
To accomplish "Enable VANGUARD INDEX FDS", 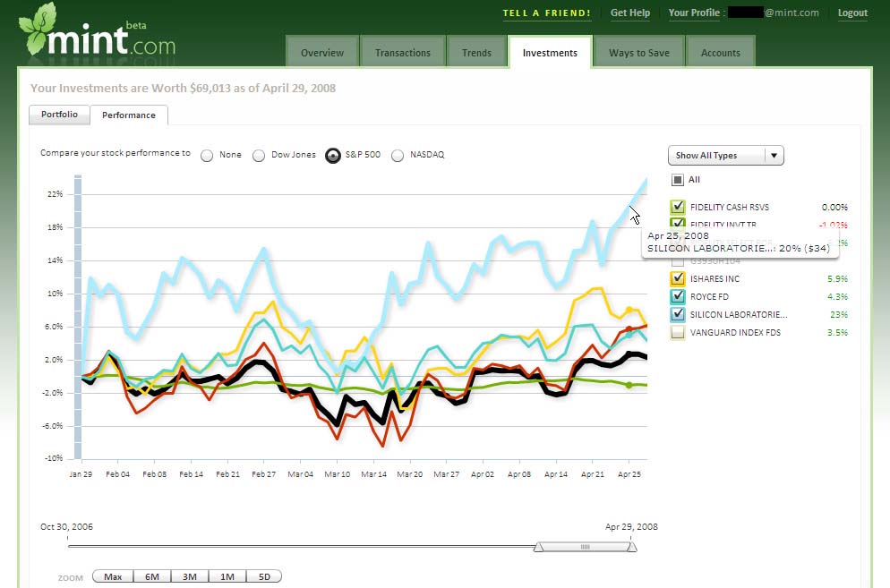I will point(678,332).
